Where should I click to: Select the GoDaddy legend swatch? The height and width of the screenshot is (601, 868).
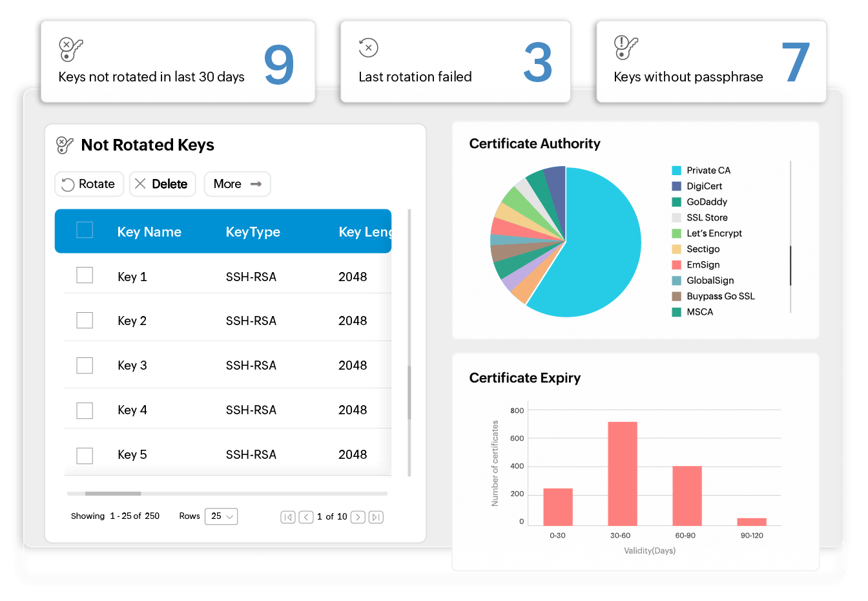(676, 202)
